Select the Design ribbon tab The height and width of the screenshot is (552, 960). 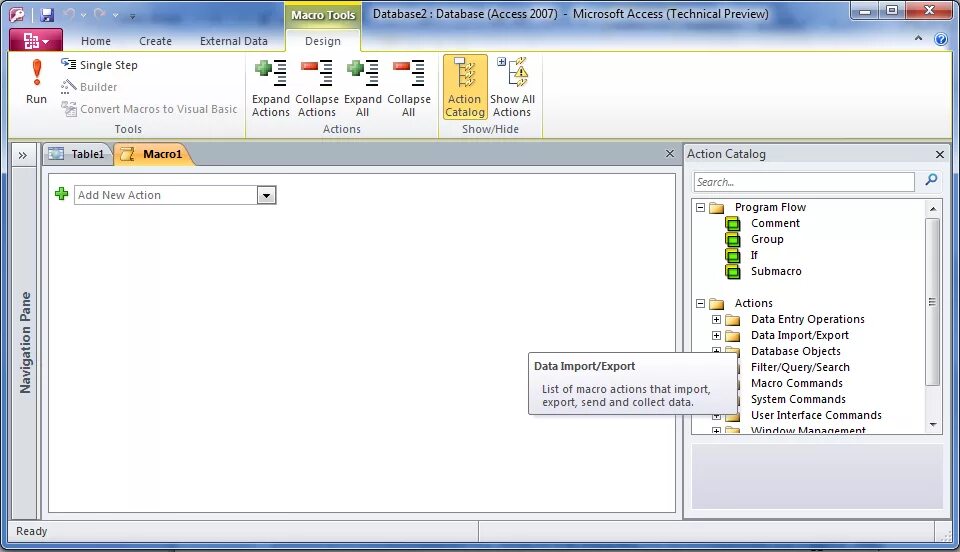coord(323,41)
